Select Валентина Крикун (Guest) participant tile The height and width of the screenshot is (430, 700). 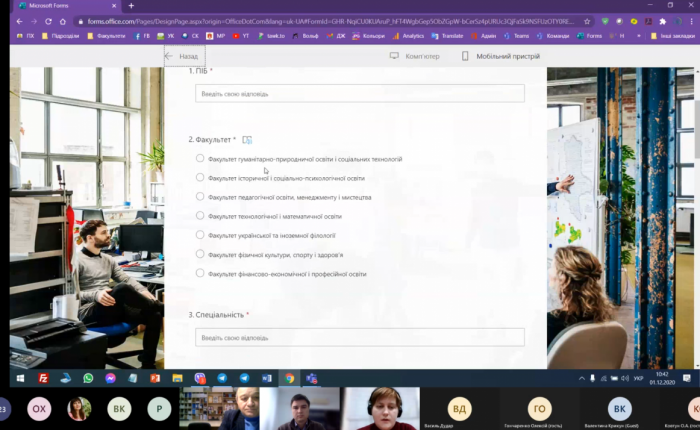(620, 409)
